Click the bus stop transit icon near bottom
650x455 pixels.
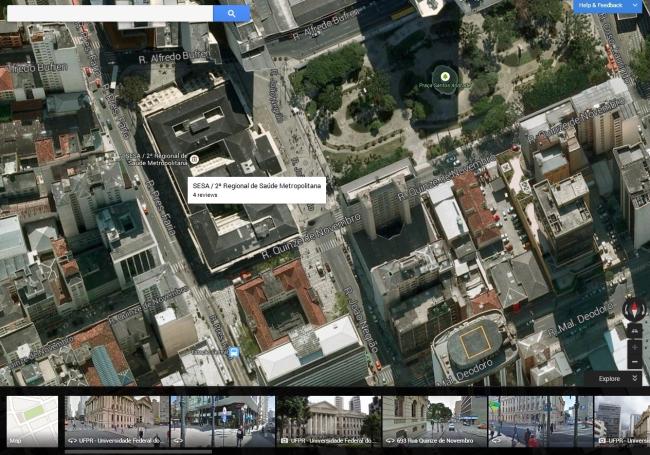[234, 353]
